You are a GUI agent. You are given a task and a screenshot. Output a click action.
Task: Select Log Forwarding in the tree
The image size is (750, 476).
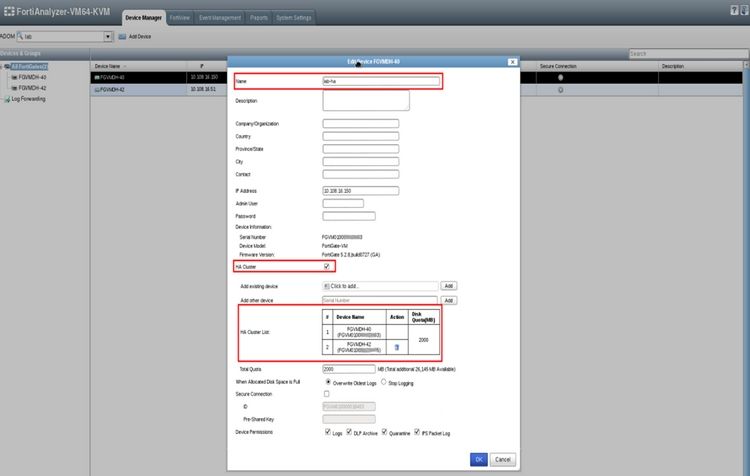click(x=28, y=99)
